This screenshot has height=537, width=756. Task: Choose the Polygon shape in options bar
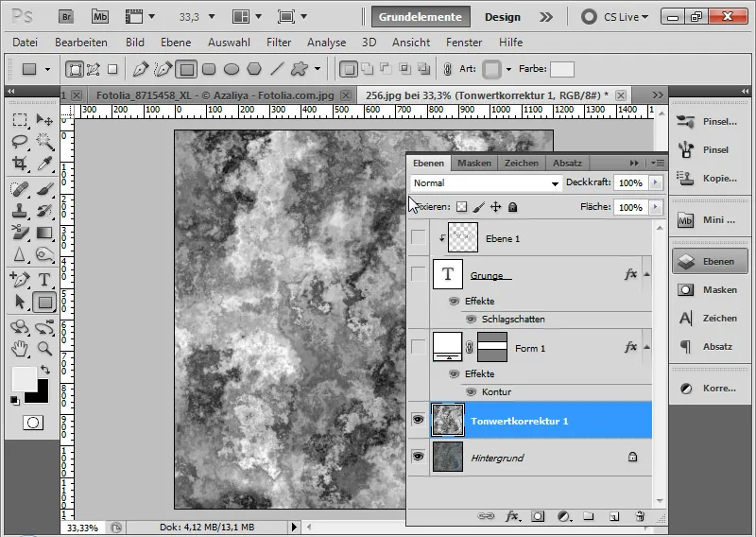point(254,69)
